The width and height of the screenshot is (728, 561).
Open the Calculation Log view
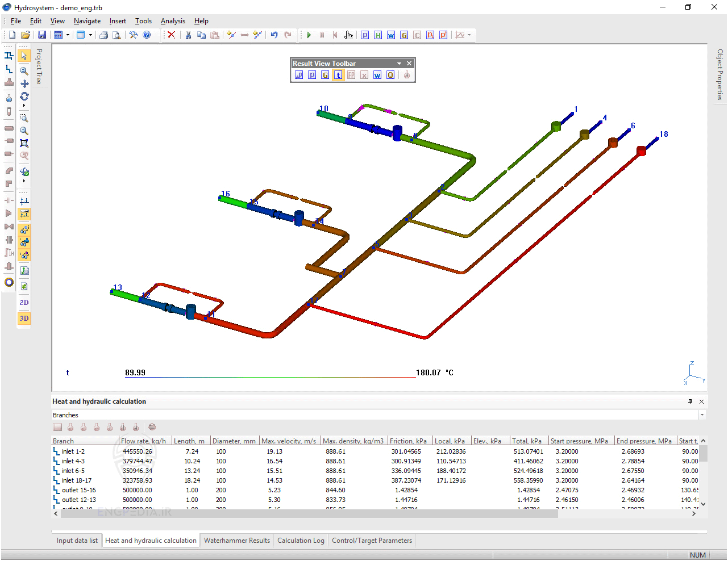point(301,540)
